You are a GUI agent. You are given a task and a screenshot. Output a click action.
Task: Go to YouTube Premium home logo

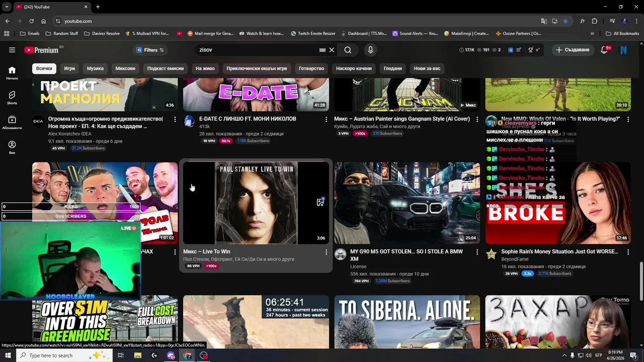click(41, 50)
